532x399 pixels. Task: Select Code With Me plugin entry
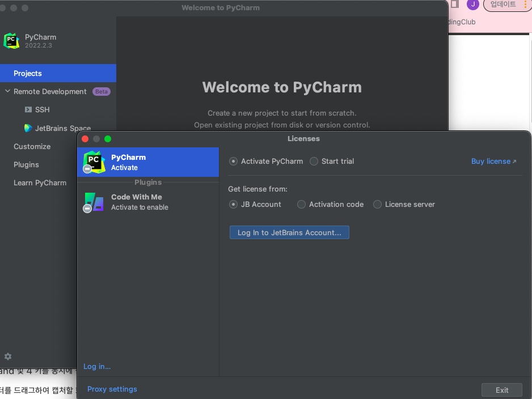coord(148,202)
